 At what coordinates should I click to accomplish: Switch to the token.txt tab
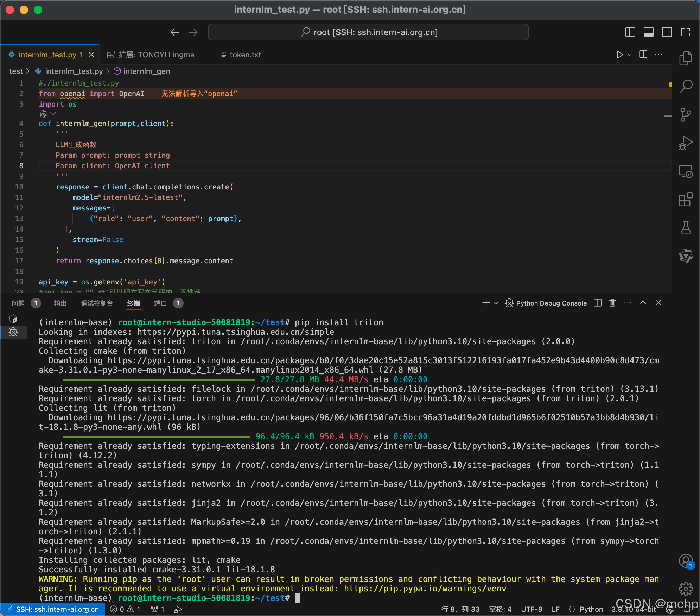(x=245, y=55)
